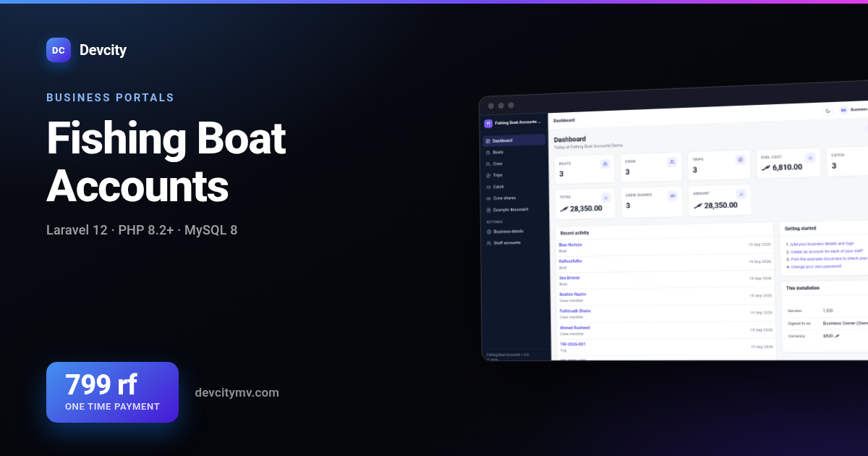
Task: Click the Fishing Boat Accounts app logo
Action: click(488, 124)
